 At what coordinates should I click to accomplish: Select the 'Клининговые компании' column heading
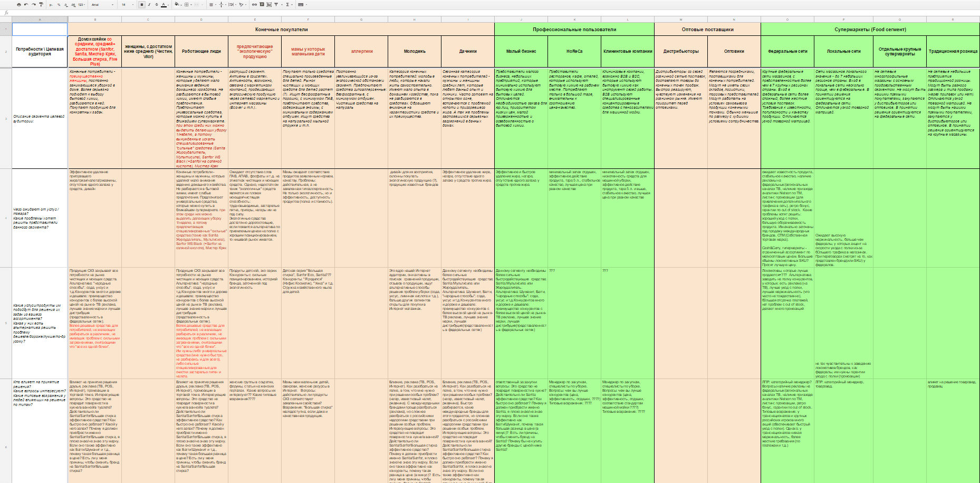[x=628, y=51]
